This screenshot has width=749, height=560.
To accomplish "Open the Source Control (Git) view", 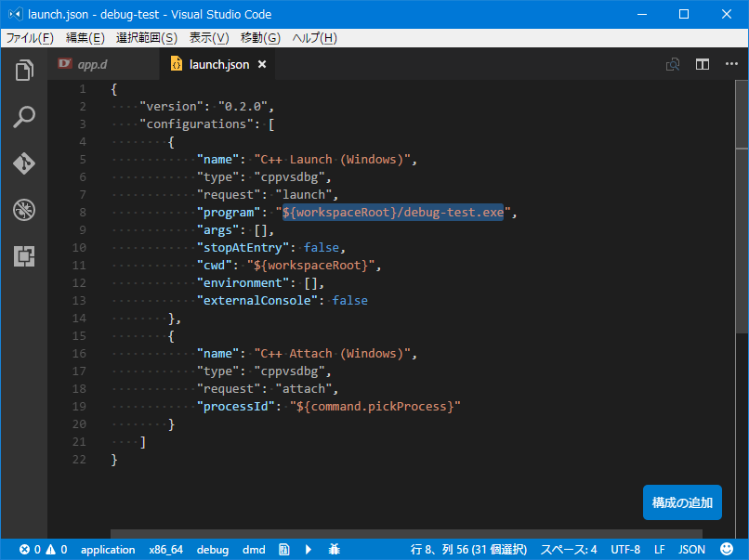I will coord(24,163).
